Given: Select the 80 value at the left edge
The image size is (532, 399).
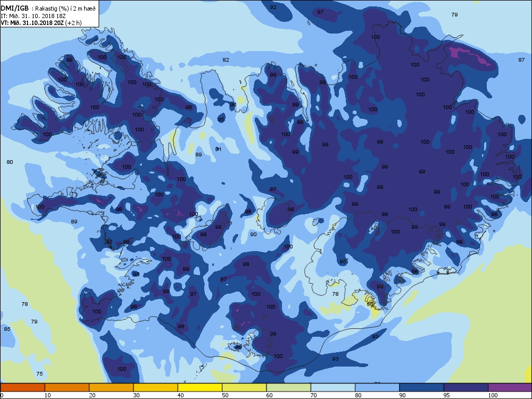Looking at the screenshot, I should coord(10,162).
